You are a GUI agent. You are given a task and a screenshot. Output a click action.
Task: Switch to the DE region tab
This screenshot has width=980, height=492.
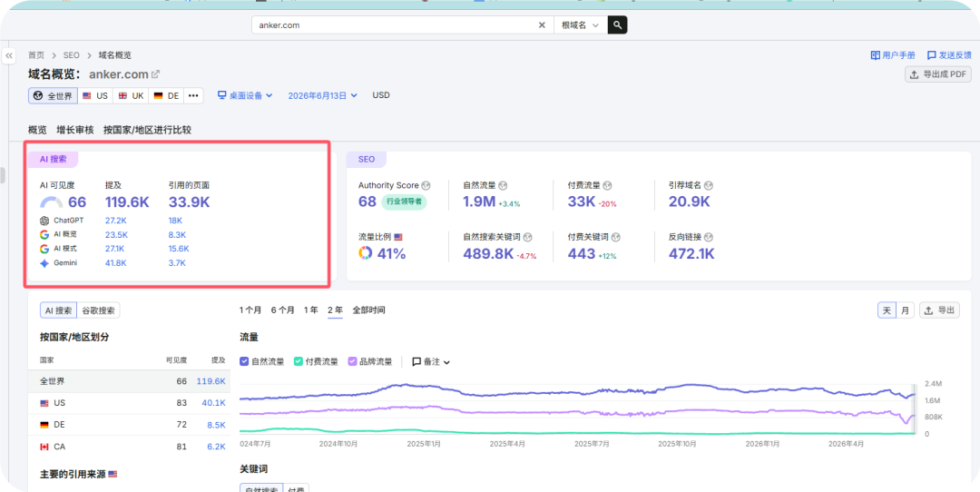(x=166, y=95)
